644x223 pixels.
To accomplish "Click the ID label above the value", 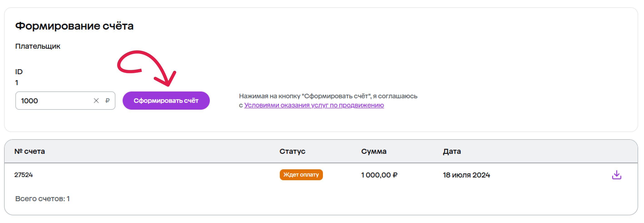I will point(19,72).
